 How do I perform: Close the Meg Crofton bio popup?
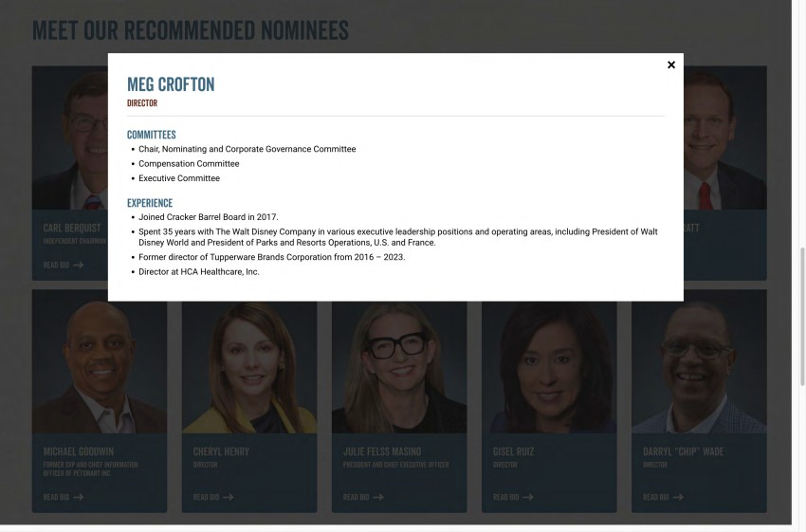(x=670, y=64)
